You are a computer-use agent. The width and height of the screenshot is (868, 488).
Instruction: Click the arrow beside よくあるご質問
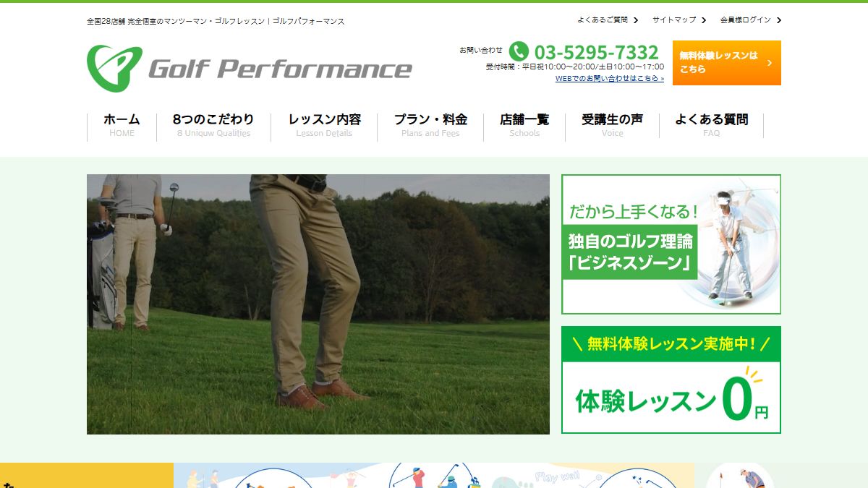coord(636,20)
